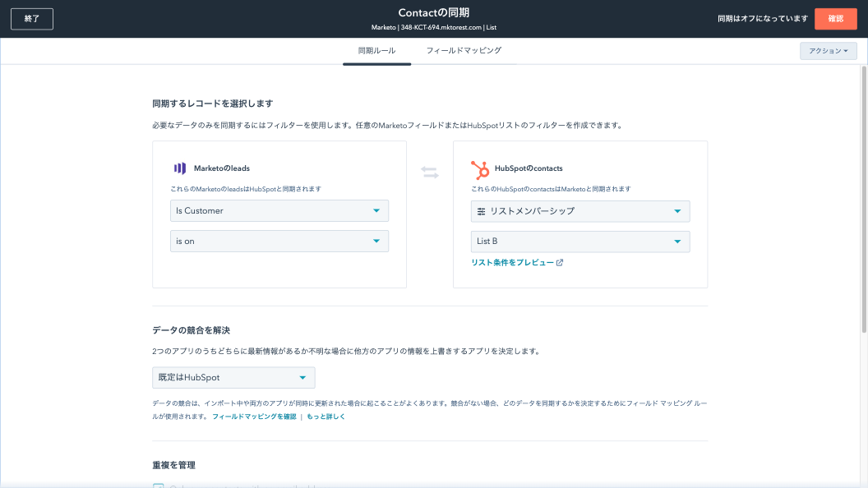Click the list membership filter icon
This screenshot has width=868, height=488.
click(x=481, y=211)
